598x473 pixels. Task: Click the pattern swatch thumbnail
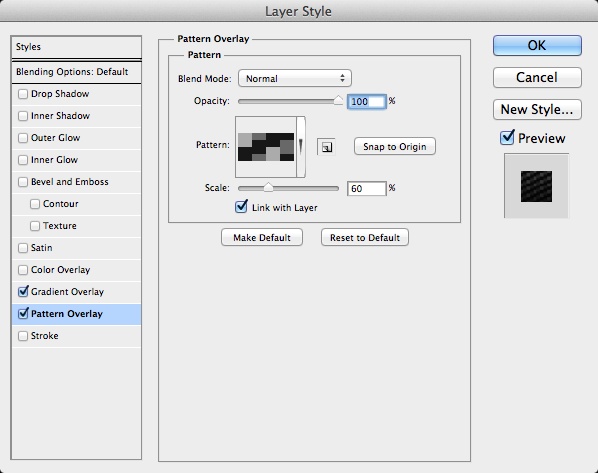point(266,147)
